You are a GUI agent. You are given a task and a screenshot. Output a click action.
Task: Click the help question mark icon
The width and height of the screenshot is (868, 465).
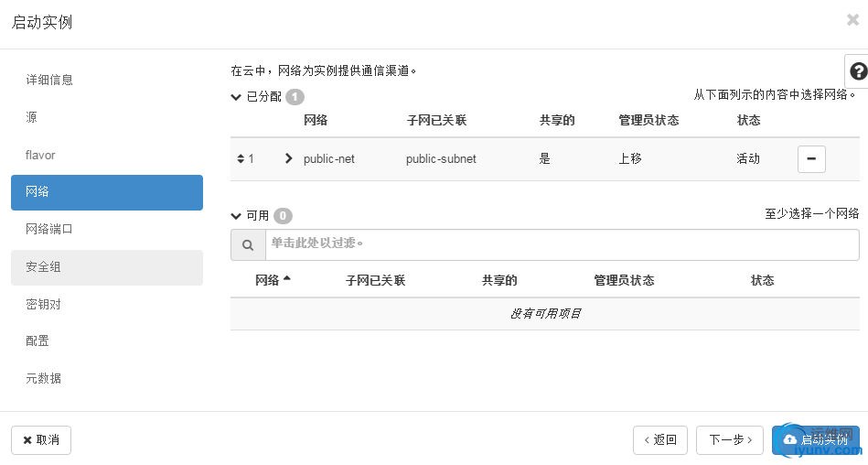(858, 71)
